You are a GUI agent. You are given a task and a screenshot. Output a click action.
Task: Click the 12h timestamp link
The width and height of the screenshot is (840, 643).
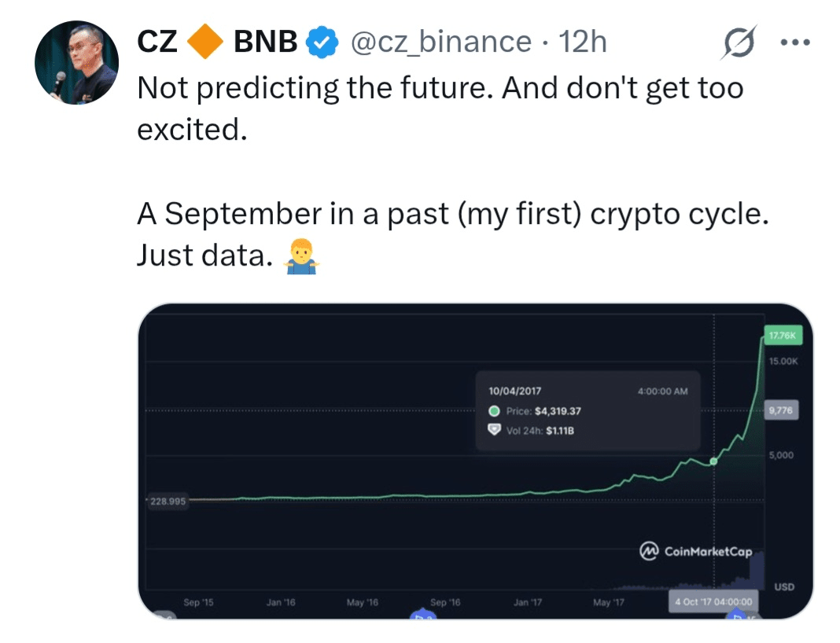583,42
